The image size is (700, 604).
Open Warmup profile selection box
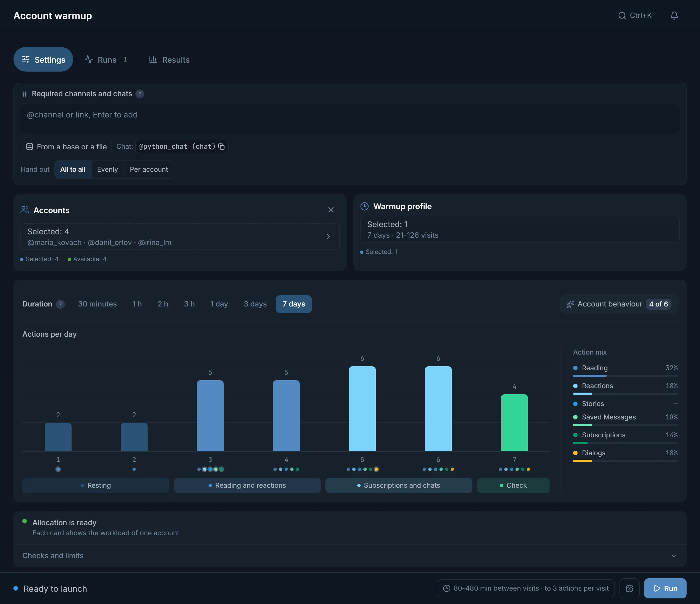520,230
